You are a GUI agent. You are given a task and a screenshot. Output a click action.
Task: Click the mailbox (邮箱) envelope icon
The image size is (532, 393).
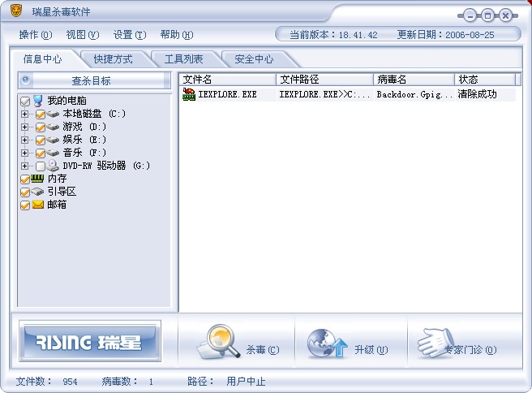(x=37, y=205)
